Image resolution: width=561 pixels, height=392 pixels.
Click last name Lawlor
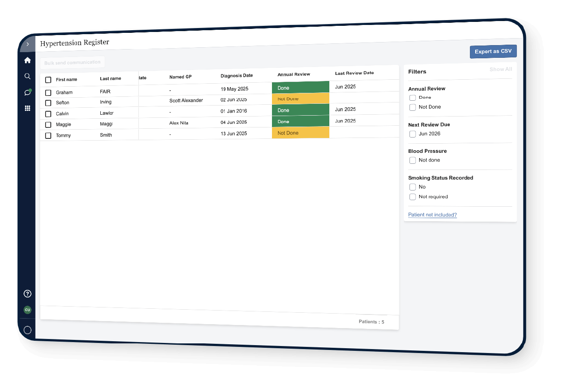[106, 113]
